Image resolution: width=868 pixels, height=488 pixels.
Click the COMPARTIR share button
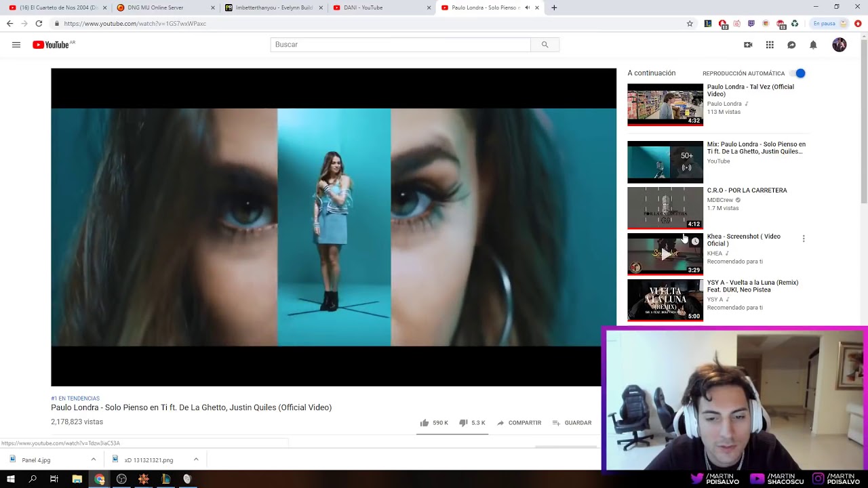pyautogui.click(x=519, y=423)
